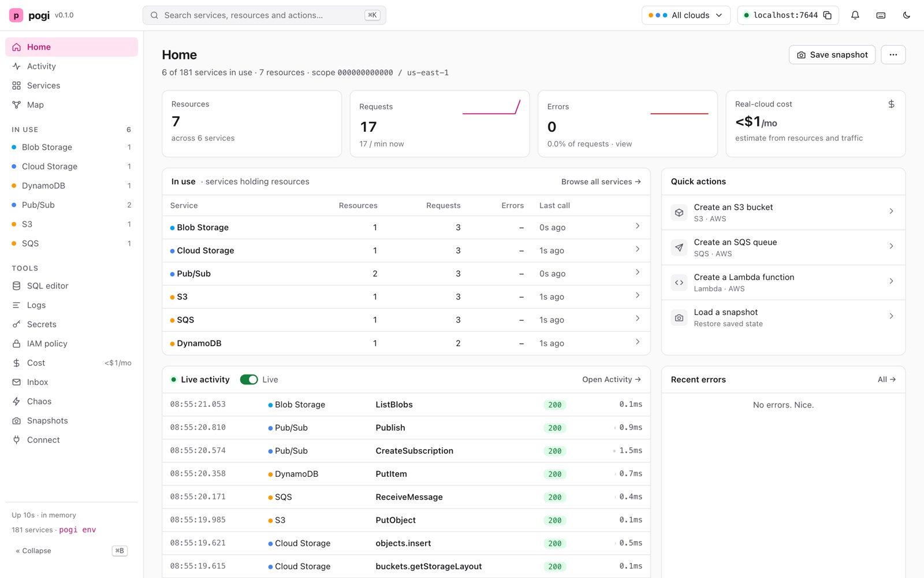The height and width of the screenshot is (578, 924).
Task: Click the Connect plug icon
Action: (16, 440)
